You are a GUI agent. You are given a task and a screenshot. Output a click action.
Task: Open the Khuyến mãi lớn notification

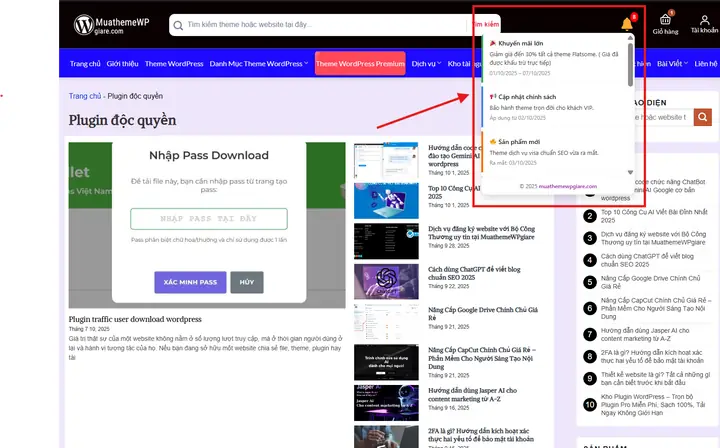[555, 58]
